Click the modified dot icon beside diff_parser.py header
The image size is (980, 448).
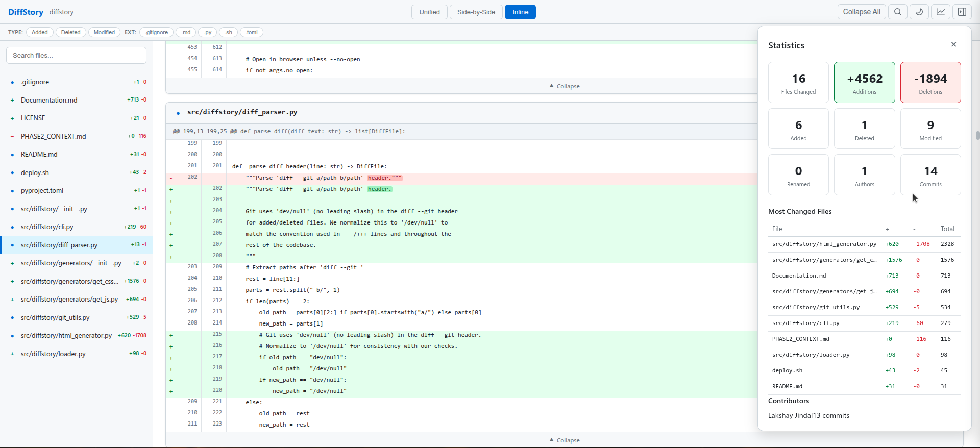pos(178,113)
